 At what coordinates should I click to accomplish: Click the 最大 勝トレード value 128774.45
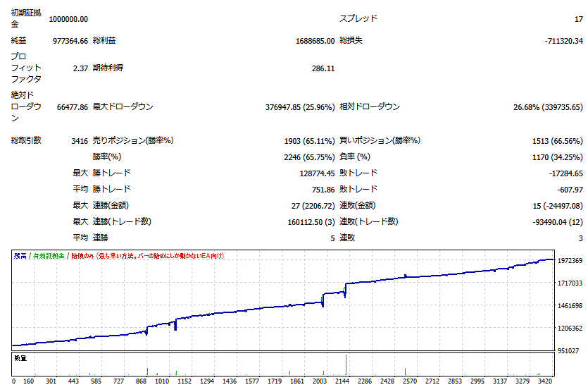[x=317, y=173]
